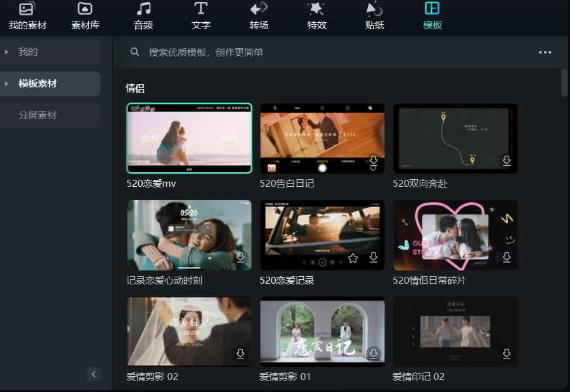The width and height of the screenshot is (570, 392).
Task: Download the 520双向奔赴 template
Action: click(x=507, y=161)
